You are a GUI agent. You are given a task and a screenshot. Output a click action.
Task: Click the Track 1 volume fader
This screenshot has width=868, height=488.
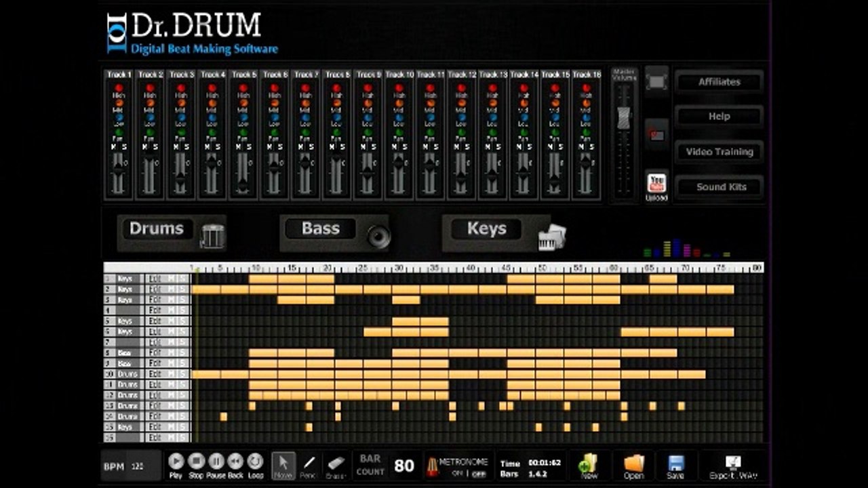tap(119, 169)
